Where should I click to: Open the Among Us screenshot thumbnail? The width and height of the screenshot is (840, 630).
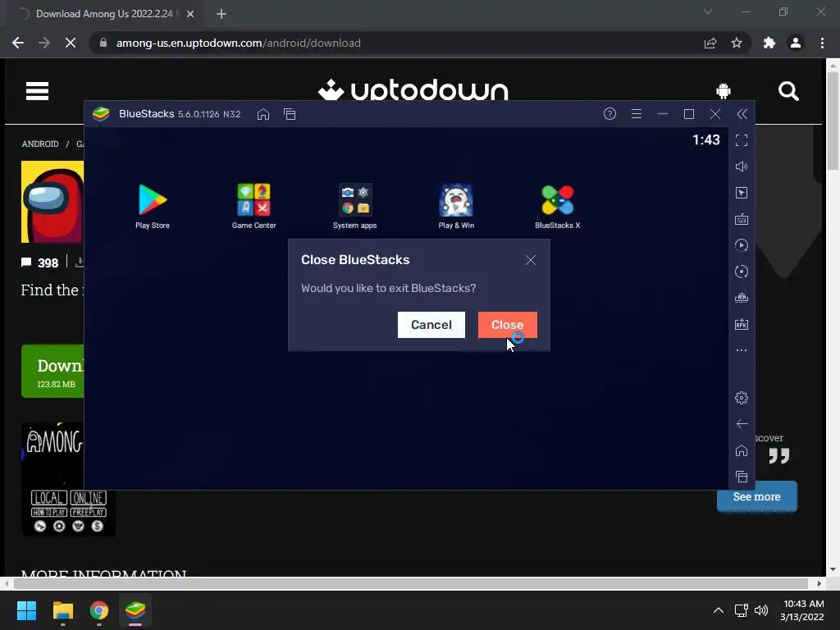tap(68, 479)
